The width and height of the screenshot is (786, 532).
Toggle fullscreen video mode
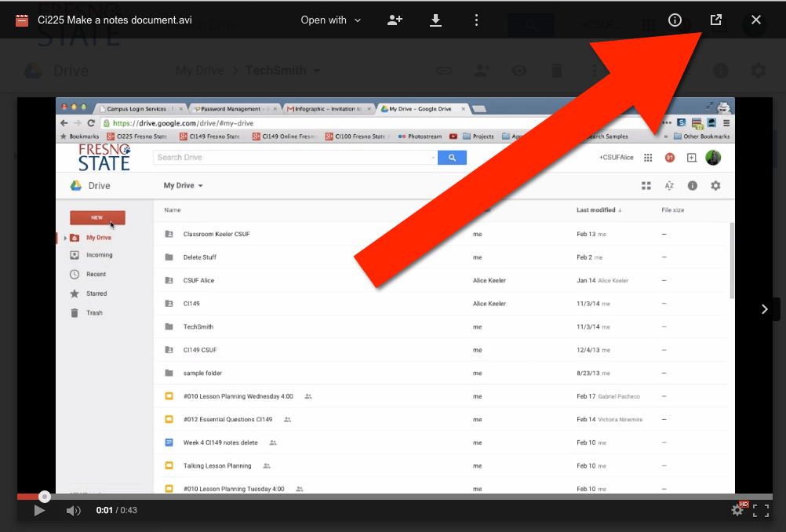[x=761, y=511]
